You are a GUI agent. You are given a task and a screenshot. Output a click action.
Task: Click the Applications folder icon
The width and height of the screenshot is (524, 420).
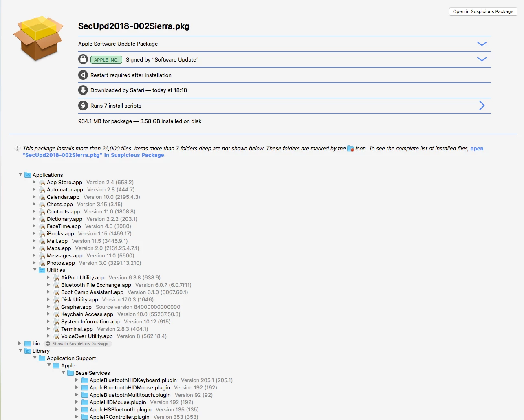point(28,175)
